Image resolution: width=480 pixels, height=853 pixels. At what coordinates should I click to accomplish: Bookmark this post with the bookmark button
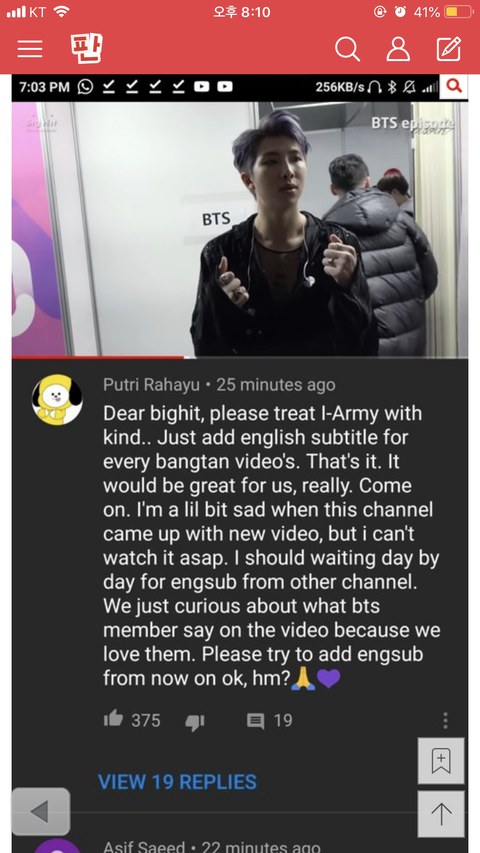click(441, 761)
